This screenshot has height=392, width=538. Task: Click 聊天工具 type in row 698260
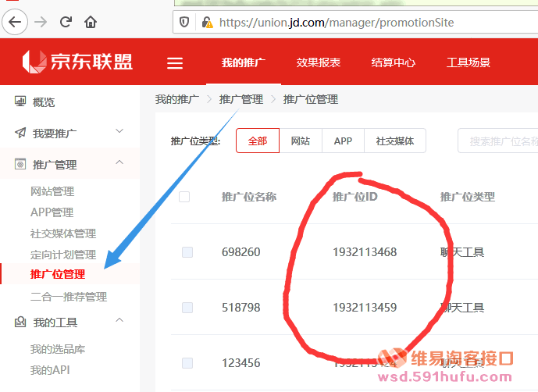click(462, 252)
